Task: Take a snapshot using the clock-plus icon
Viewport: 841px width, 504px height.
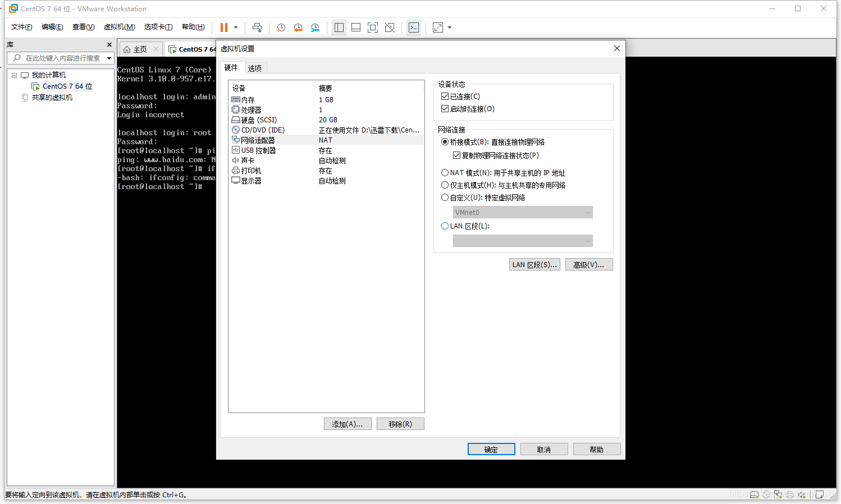Action: point(281,28)
